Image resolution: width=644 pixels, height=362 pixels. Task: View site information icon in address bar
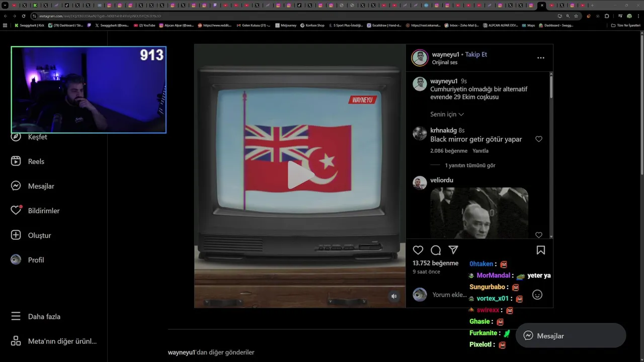click(x=34, y=16)
